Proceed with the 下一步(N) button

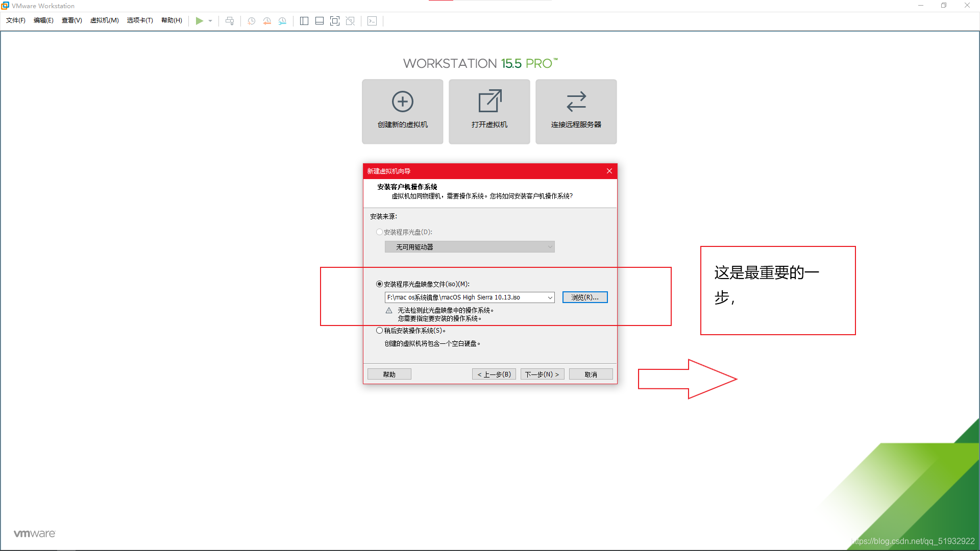tap(542, 374)
